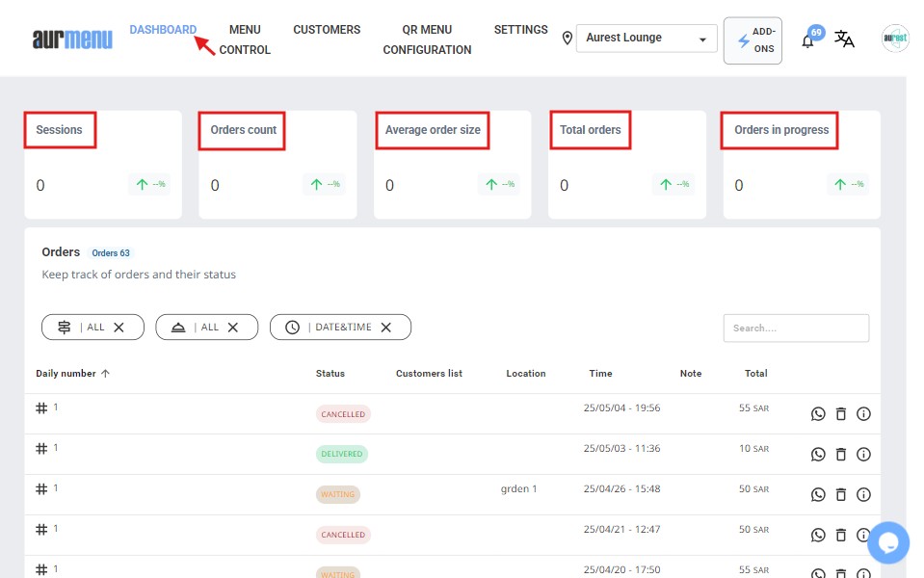Viewport: 924px width, 578px height.
Task: Click WhatsApp icon for the 55 SAR cancelled order
Action: click(x=818, y=414)
